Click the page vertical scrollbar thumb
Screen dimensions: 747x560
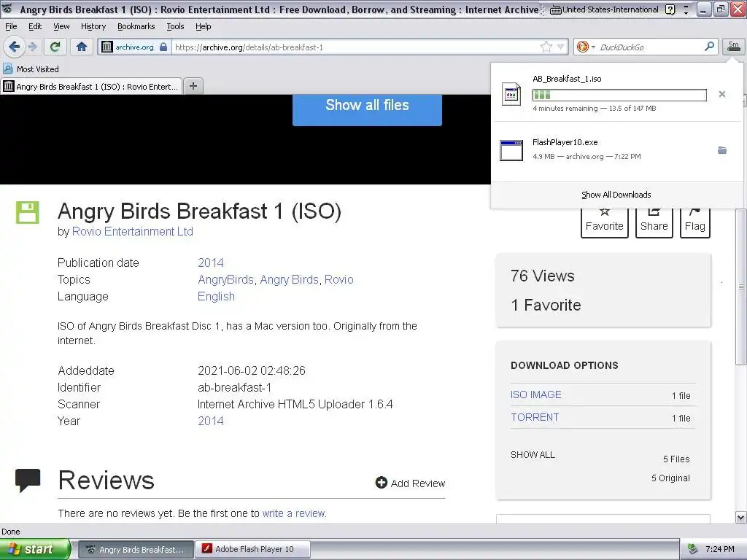point(741,286)
